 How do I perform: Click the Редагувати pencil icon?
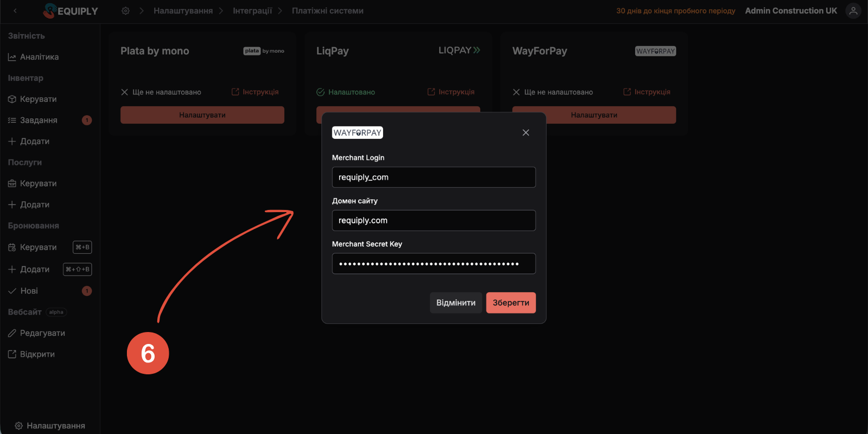click(x=12, y=333)
